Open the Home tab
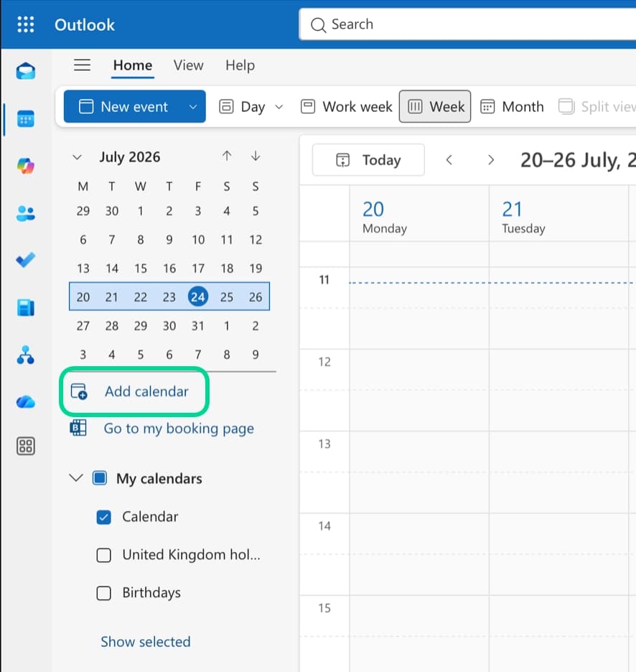 click(132, 65)
